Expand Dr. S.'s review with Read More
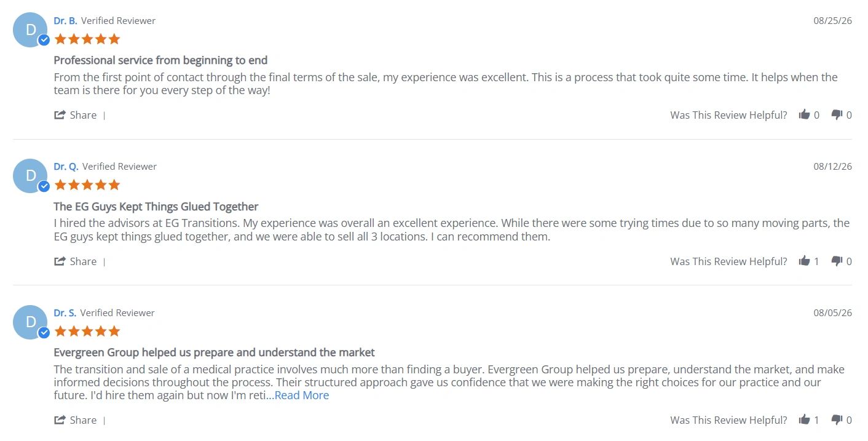This screenshot has width=868, height=441. point(298,395)
